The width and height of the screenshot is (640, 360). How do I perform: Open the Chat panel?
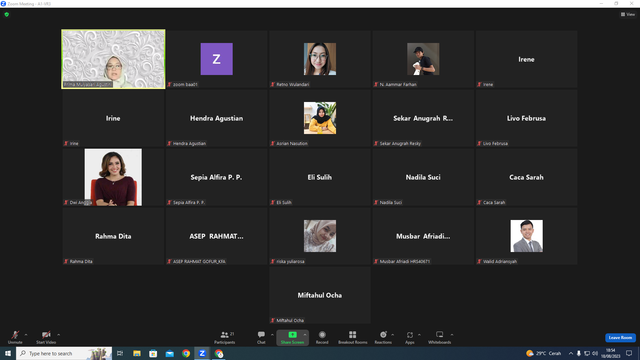click(261, 337)
